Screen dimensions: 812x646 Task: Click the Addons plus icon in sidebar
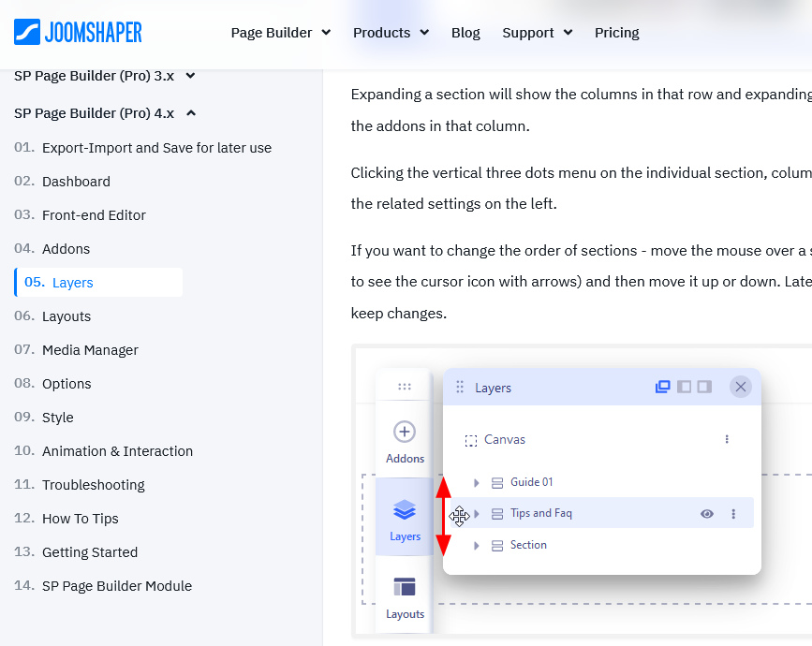click(405, 432)
